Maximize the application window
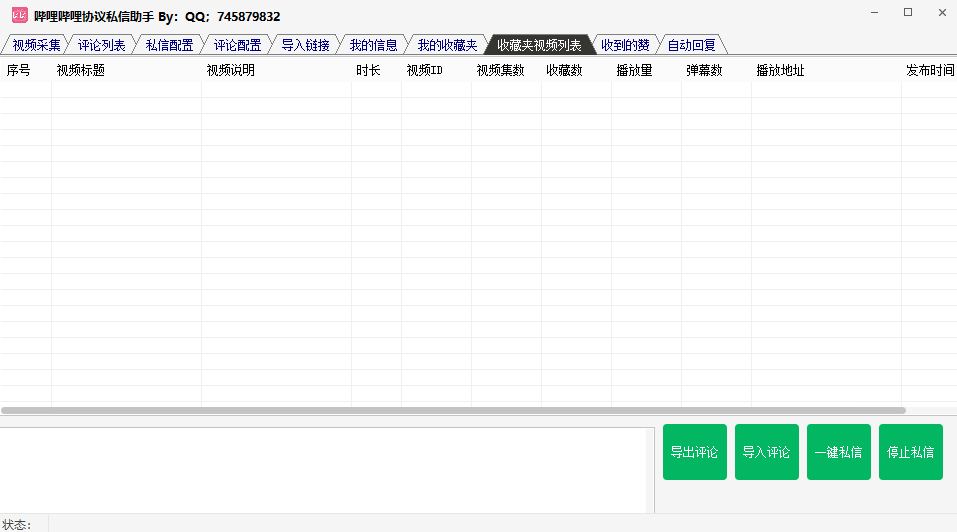The width and height of the screenshot is (957, 532). (x=908, y=13)
